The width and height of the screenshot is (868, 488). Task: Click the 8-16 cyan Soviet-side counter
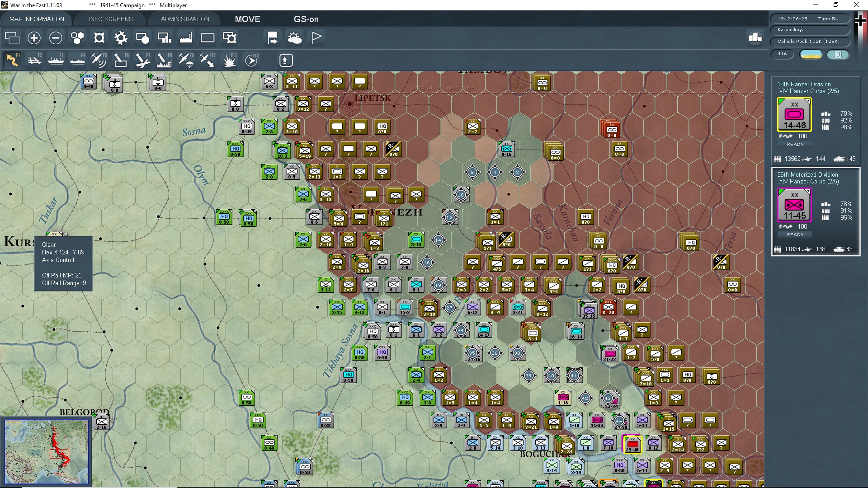[x=506, y=149]
